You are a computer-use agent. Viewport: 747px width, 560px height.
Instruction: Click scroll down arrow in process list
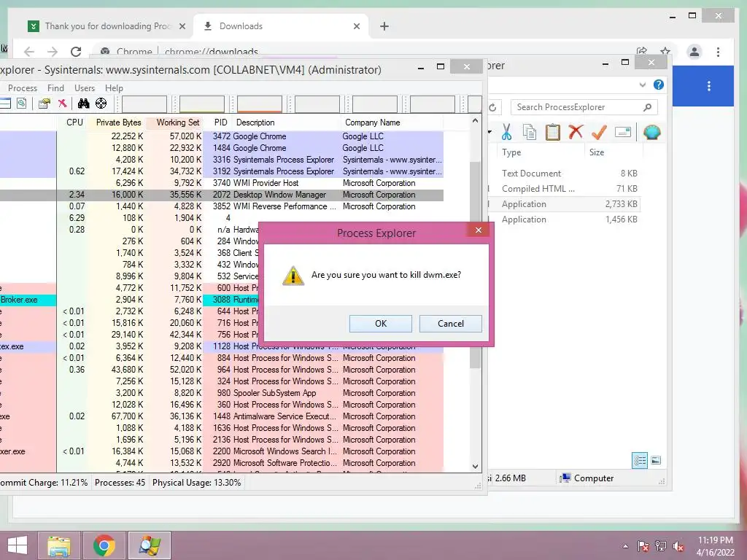coord(475,466)
